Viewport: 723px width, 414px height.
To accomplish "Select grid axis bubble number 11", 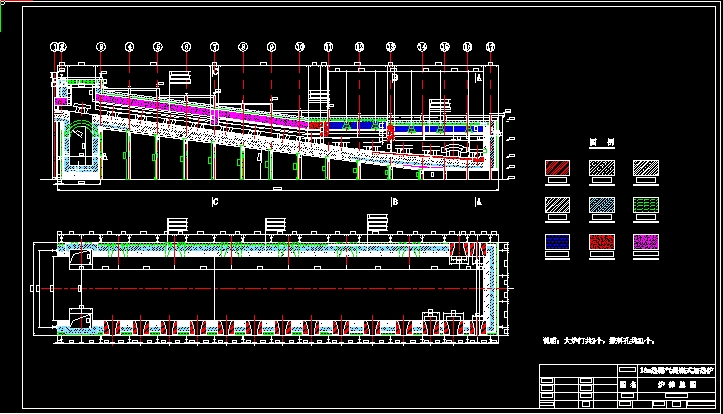I will [328, 47].
